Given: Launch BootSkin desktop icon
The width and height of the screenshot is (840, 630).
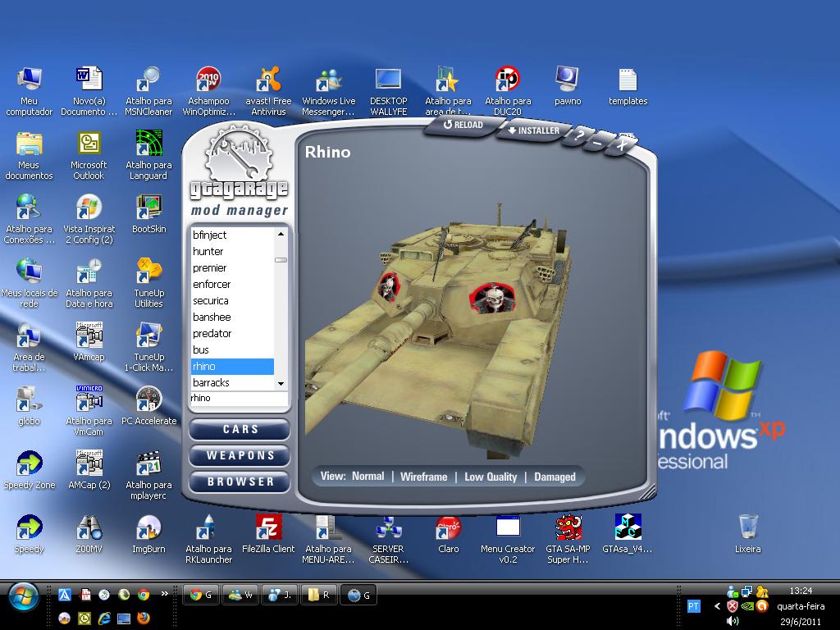Looking at the screenshot, I should click(148, 214).
